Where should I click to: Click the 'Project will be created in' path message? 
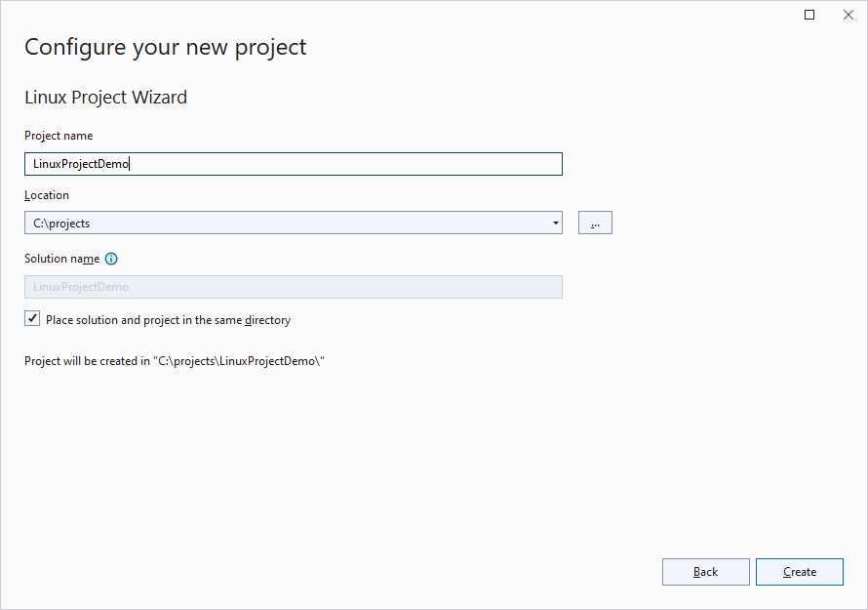174,361
